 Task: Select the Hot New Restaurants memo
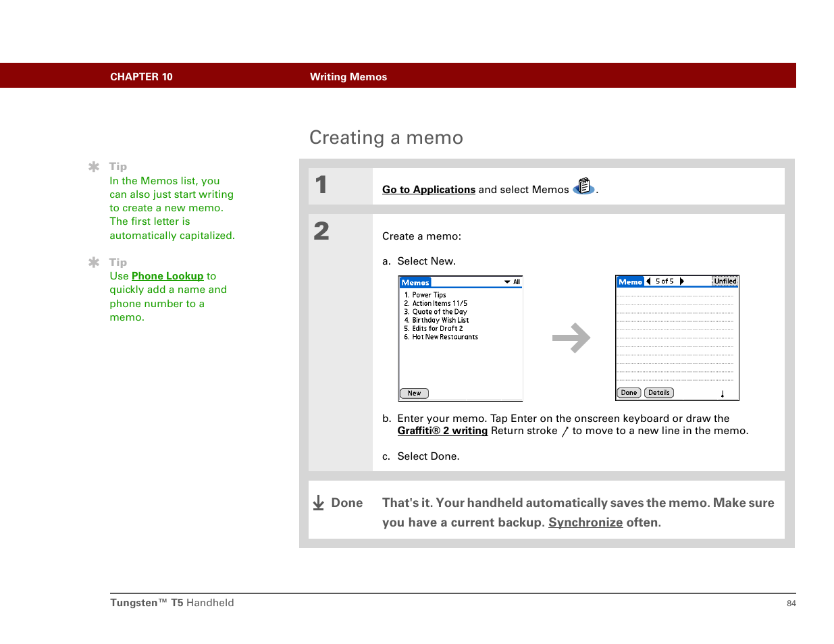[444, 337]
